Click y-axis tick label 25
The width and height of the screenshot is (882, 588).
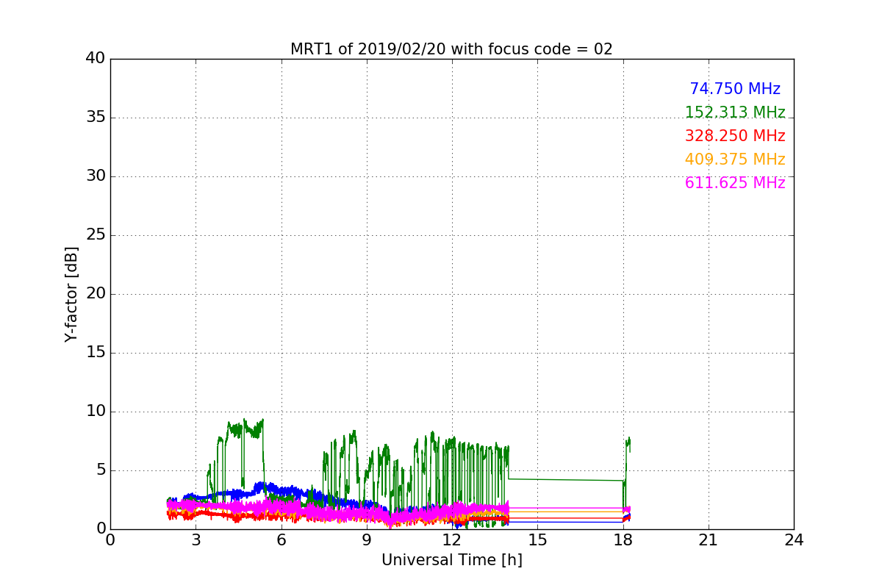(95, 235)
